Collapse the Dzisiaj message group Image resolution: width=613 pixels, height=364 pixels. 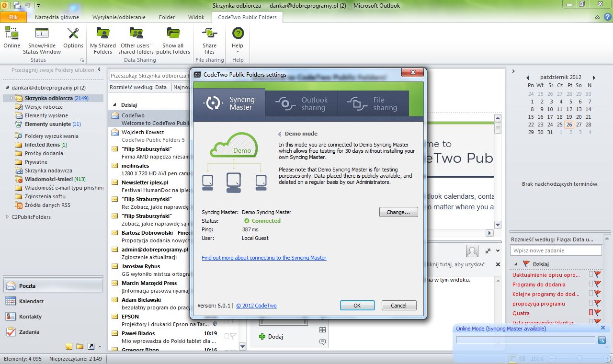click(114, 104)
